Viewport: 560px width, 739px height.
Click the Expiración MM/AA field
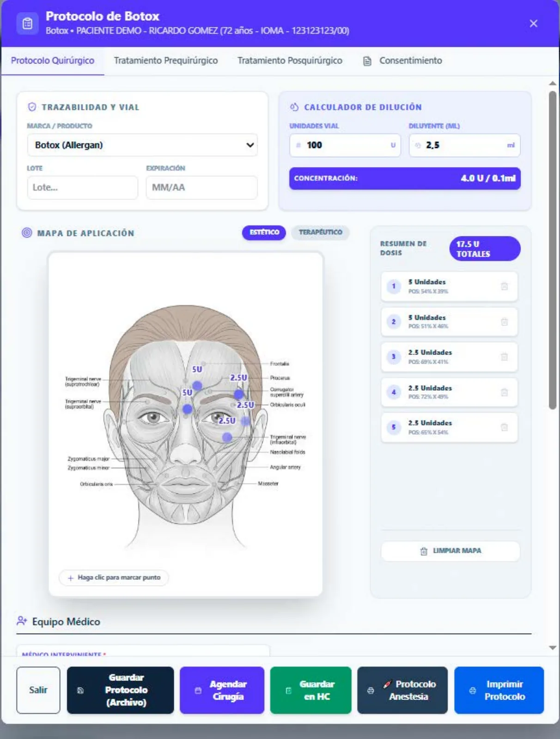tap(201, 188)
